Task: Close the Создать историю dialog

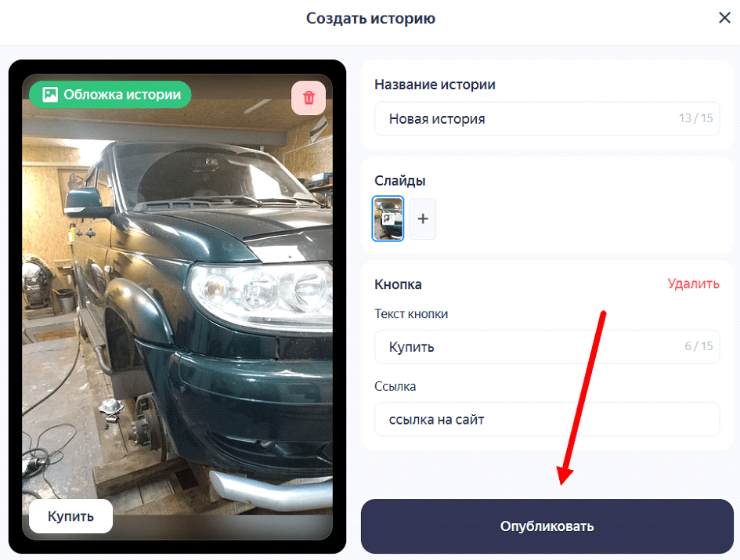Action: pos(724,18)
